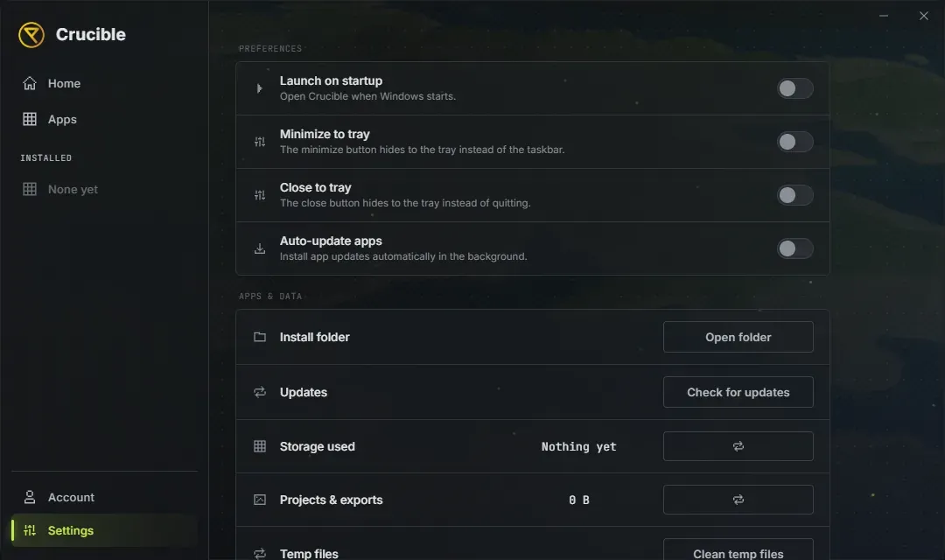The width and height of the screenshot is (945, 560).
Task: Click the sync icon beside Temp files
Action: [x=260, y=553]
